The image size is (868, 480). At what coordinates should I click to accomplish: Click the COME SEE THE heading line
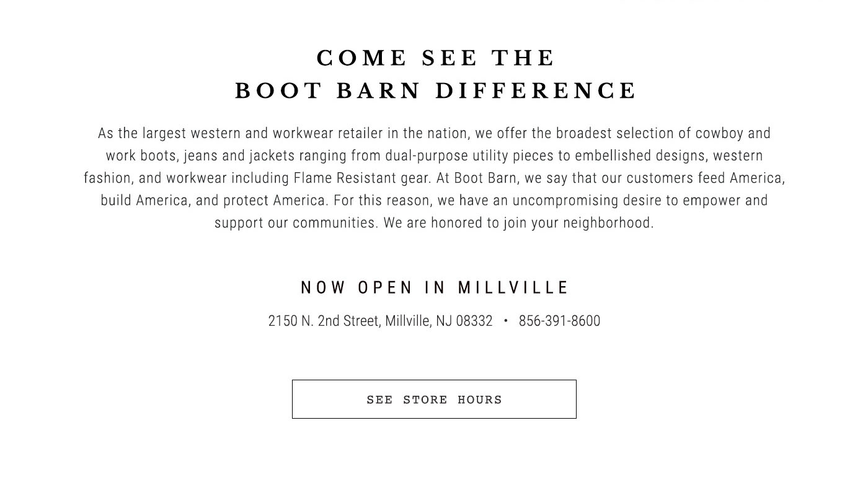436,58
